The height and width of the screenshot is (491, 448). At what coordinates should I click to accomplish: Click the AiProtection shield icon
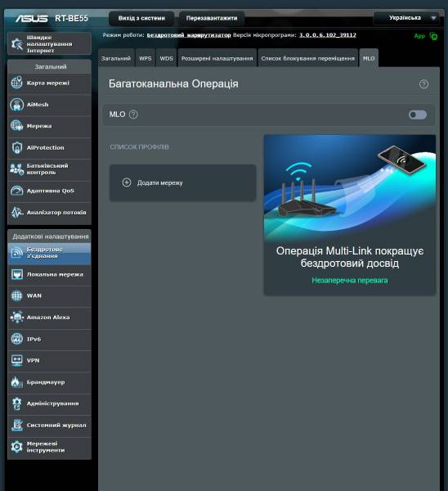tap(17, 147)
